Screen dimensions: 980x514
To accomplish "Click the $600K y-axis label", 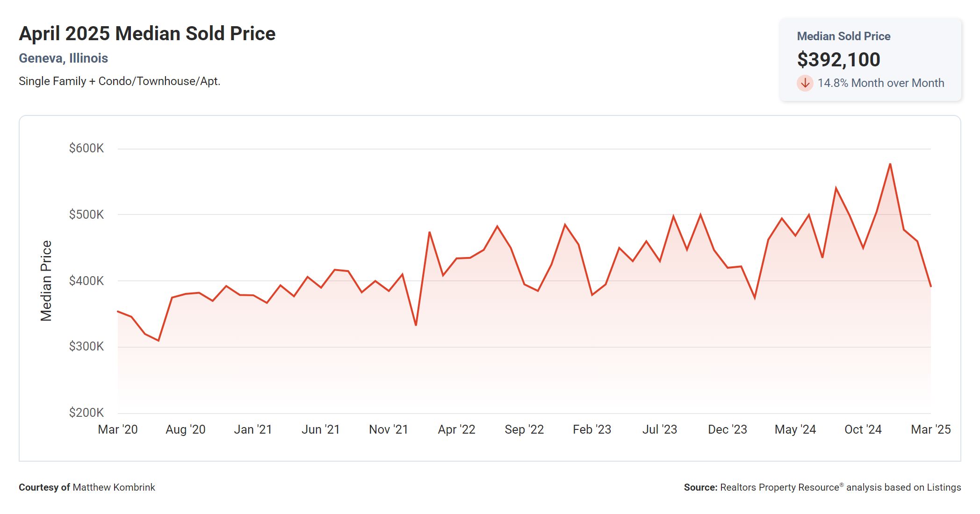I will point(86,148).
